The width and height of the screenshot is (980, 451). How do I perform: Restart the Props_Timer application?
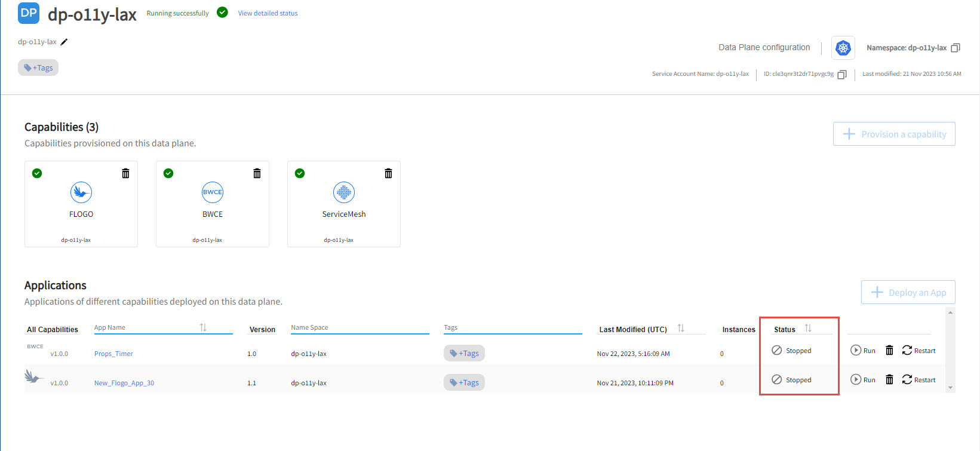coord(918,351)
